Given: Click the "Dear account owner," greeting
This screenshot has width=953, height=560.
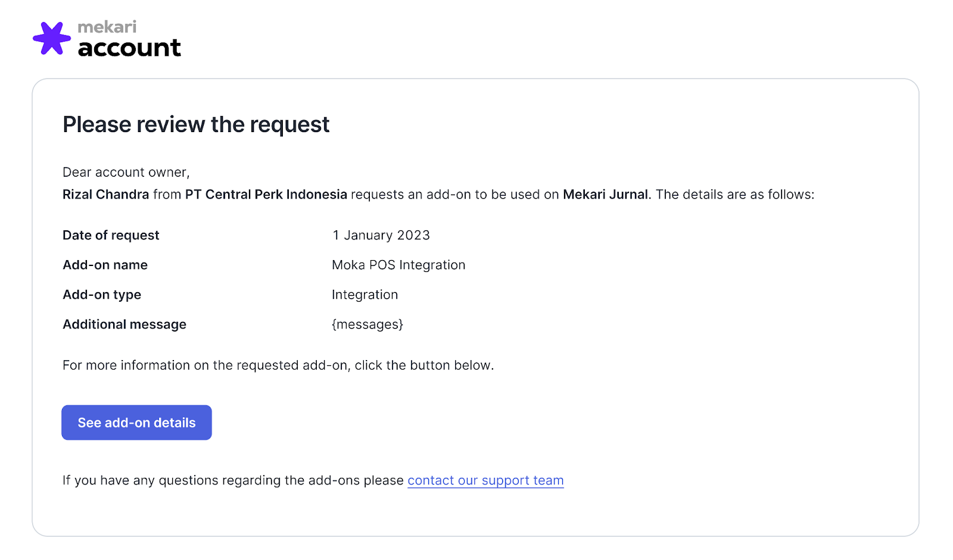Looking at the screenshot, I should [126, 172].
